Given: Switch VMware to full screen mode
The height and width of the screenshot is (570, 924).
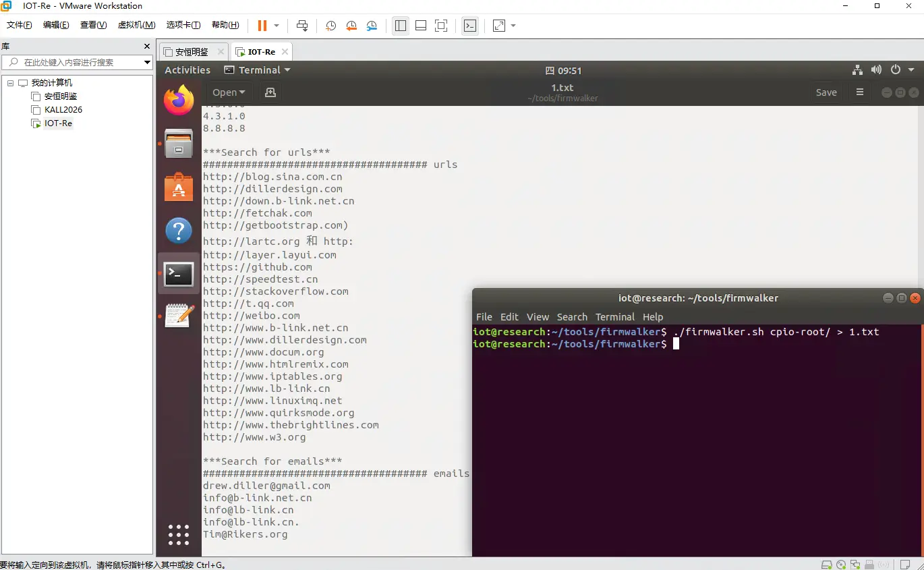Looking at the screenshot, I should pos(441,26).
